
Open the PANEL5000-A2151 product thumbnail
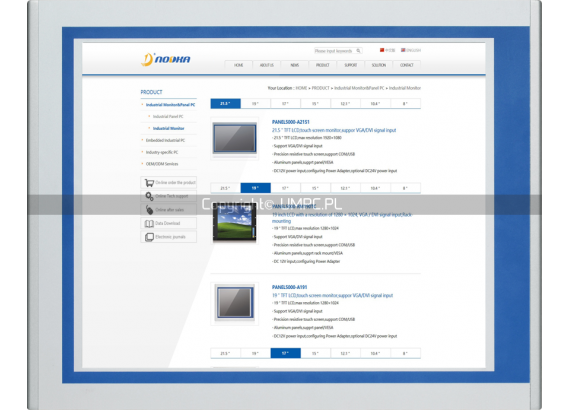(x=234, y=138)
